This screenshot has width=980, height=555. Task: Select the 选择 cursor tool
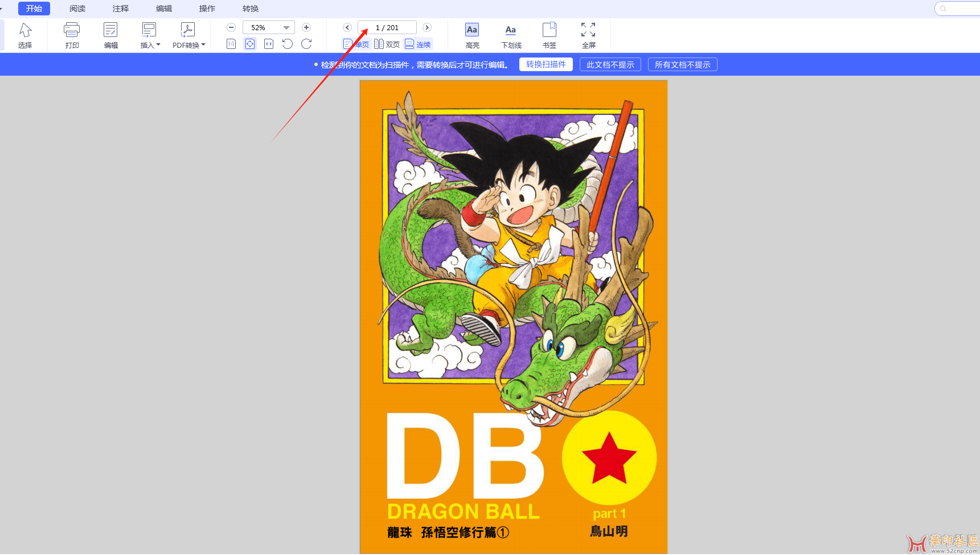(25, 35)
